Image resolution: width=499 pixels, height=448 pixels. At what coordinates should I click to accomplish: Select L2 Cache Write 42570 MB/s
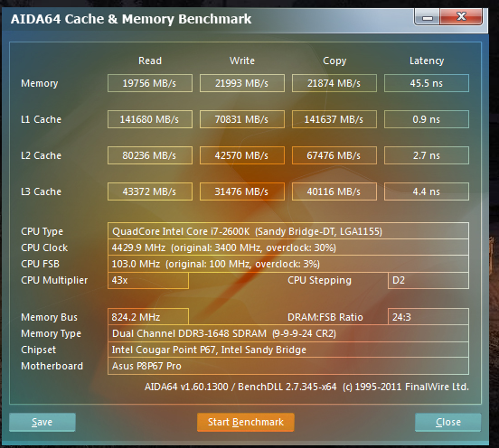pyautogui.click(x=242, y=155)
